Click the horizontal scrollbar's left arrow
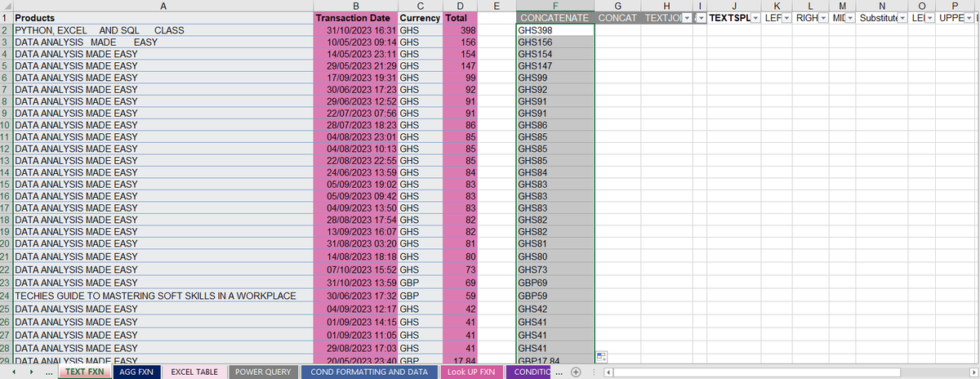This screenshot has height=379, width=980. pos(608,372)
